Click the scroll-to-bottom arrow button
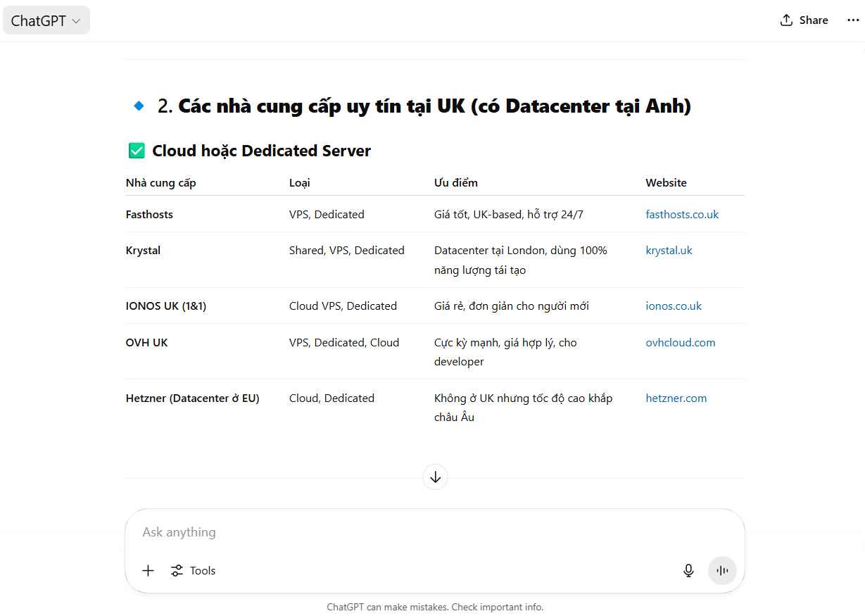Screen dimensions: 865x616 pos(435,477)
